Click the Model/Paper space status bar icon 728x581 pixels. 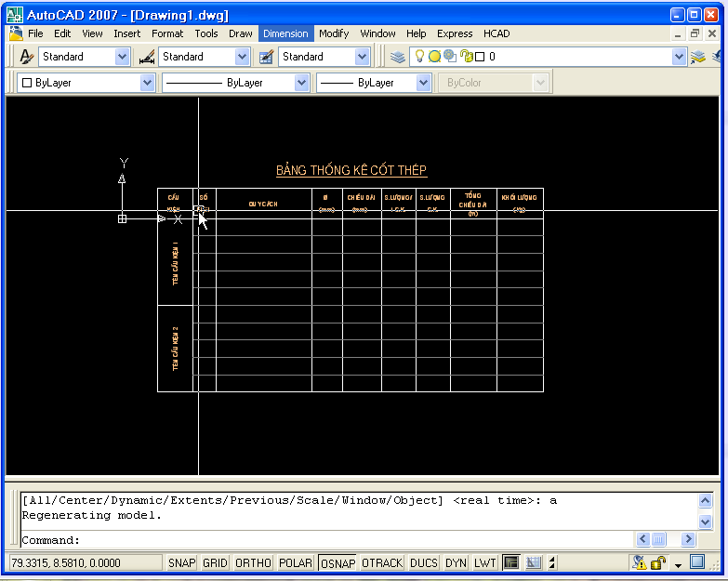coord(511,562)
